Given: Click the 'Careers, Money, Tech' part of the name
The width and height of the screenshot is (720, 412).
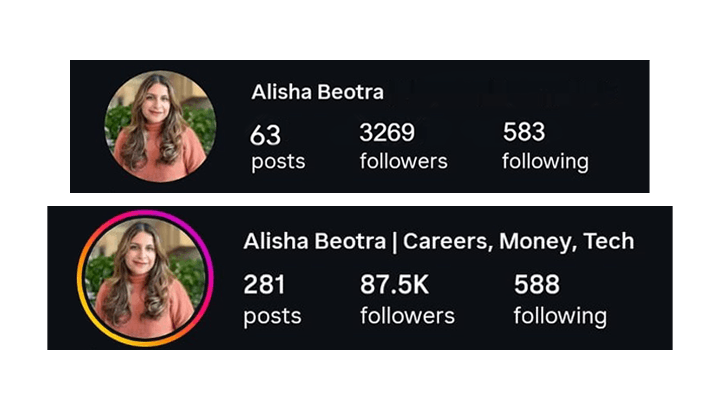Looking at the screenshot, I should coord(518,241).
